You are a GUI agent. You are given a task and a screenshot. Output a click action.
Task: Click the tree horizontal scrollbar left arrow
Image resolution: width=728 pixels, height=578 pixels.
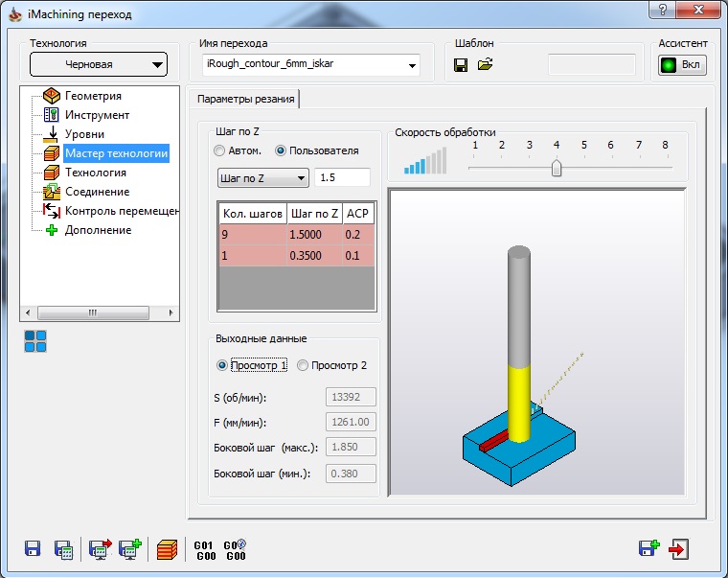[28, 312]
